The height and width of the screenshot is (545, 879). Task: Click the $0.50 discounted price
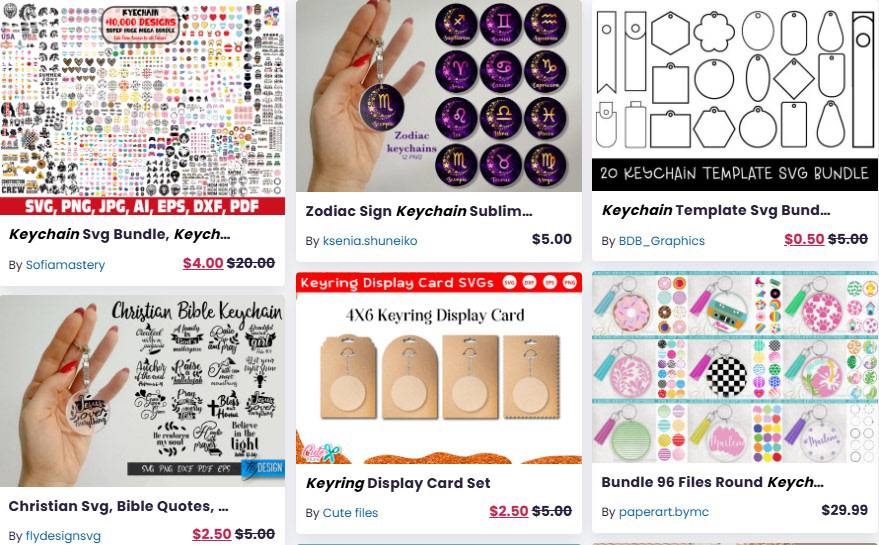point(804,239)
